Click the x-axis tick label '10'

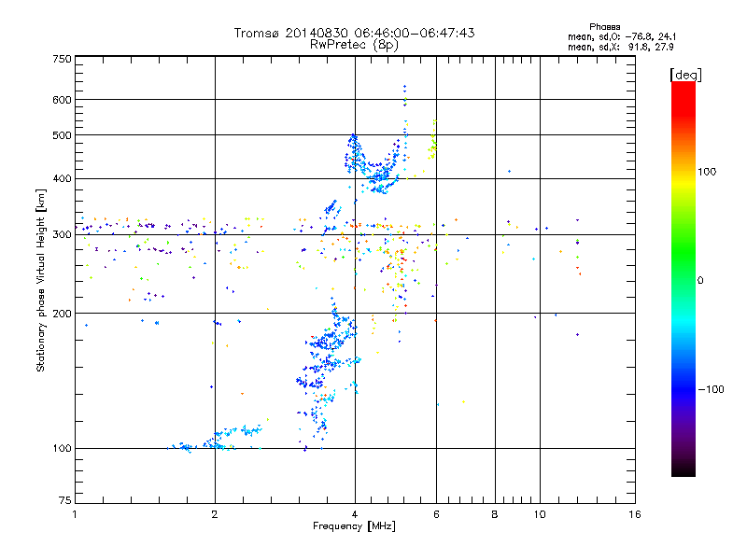pyautogui.click(x=540, y=514)
